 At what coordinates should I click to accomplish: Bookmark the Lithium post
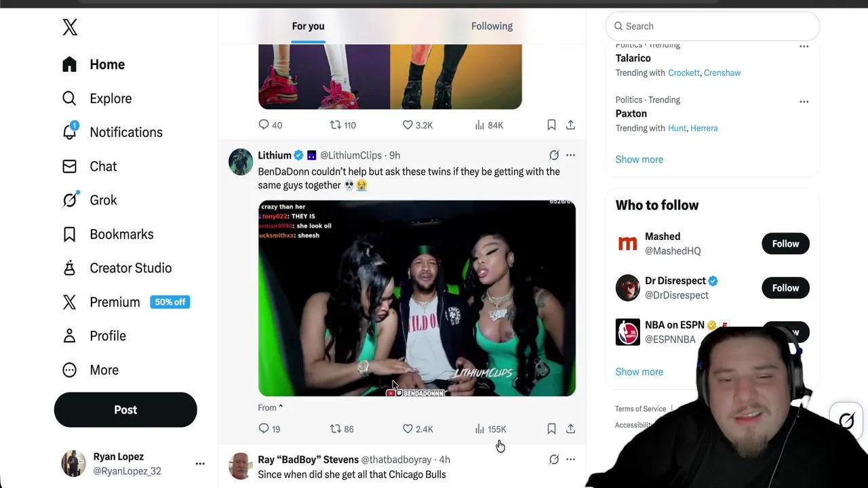(551, 429)
